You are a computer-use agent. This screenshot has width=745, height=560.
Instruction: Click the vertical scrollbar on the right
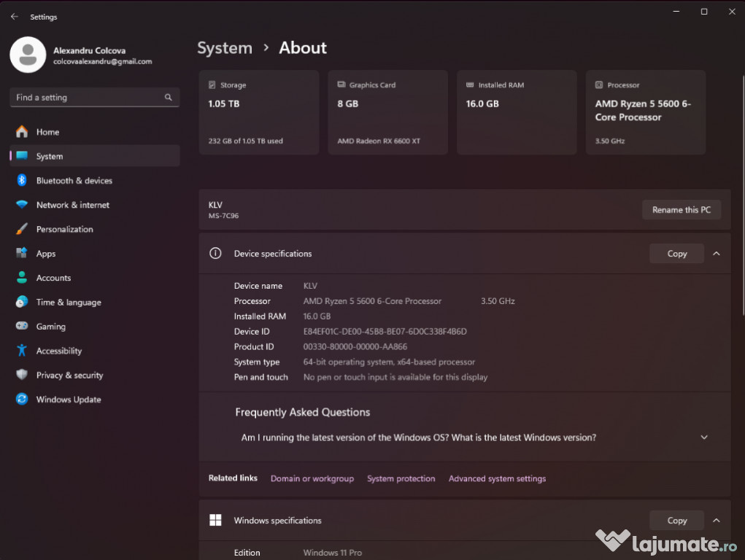[x=743, y=195]
